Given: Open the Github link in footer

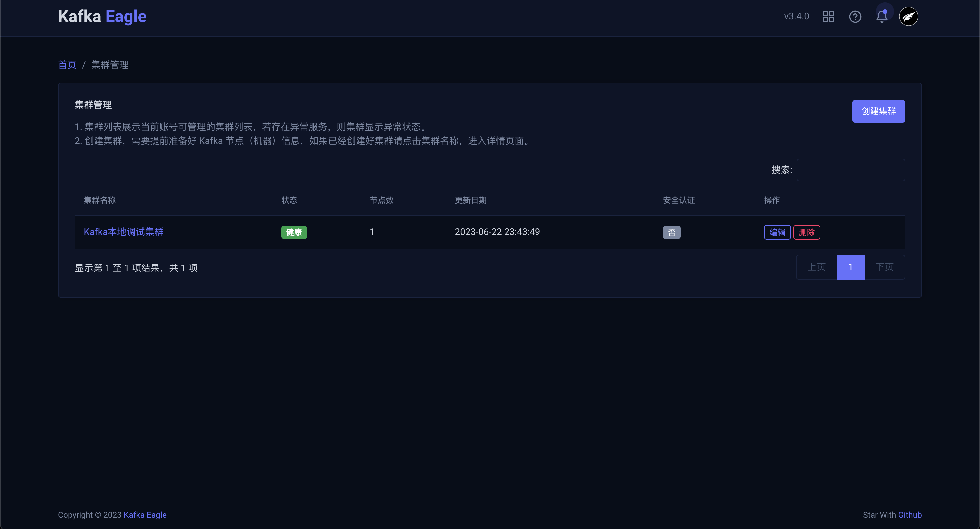Looking at the screenshot, I should [x=910, y=515].
